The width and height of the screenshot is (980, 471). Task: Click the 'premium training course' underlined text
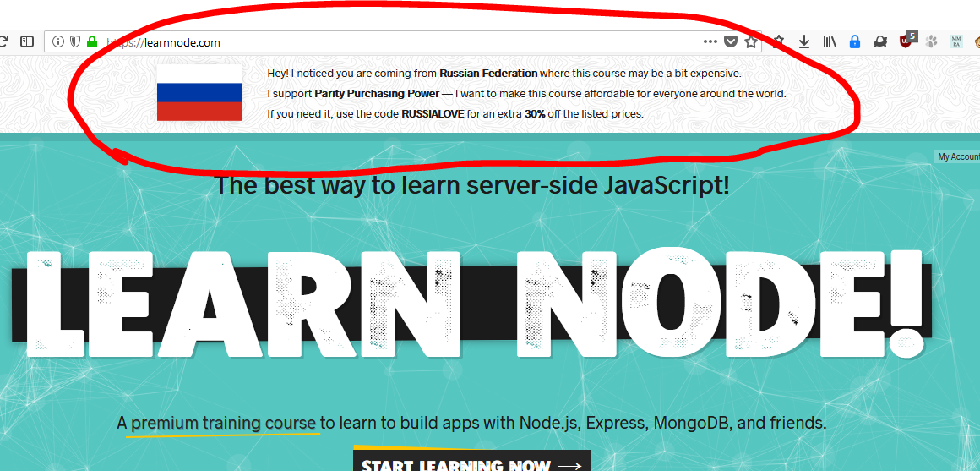coord(224,423)
